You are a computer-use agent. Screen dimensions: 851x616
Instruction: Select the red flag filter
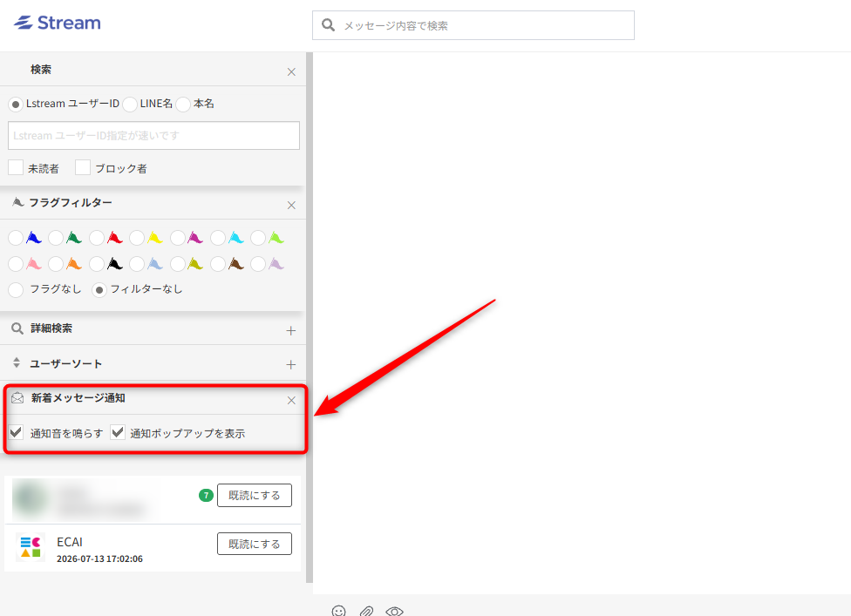(97, 238)
